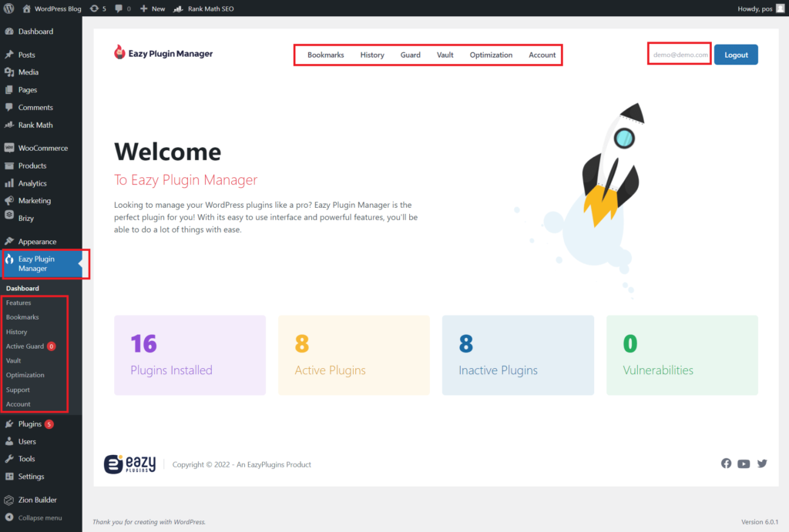Click the WordPress logo icon
The width and height of the screenshot is (789, 532).
coord(9,8)
